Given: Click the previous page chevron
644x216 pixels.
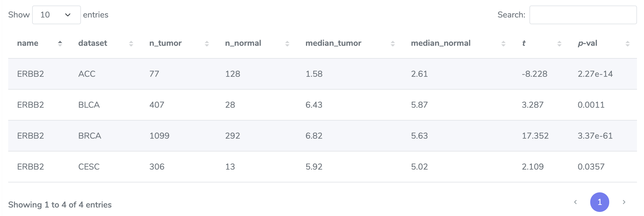Looking at the screenshot, I should point(575,202).
